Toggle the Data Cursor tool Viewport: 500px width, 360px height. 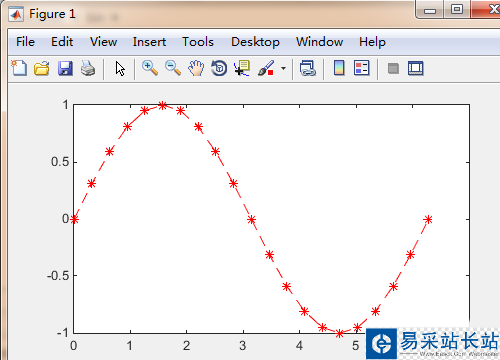point(242,68)
